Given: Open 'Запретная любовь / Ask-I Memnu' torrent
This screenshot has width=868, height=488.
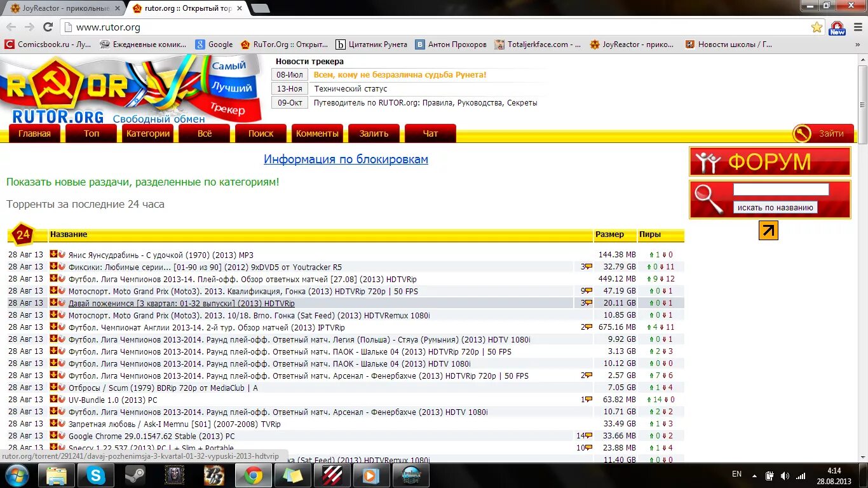Looking at the screenshot, I should [175, 424].
